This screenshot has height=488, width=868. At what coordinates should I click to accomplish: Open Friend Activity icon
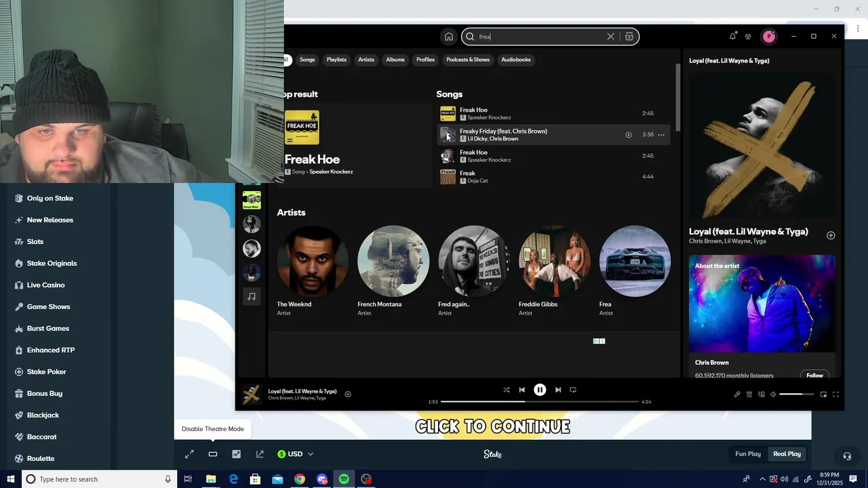point(748,37)
